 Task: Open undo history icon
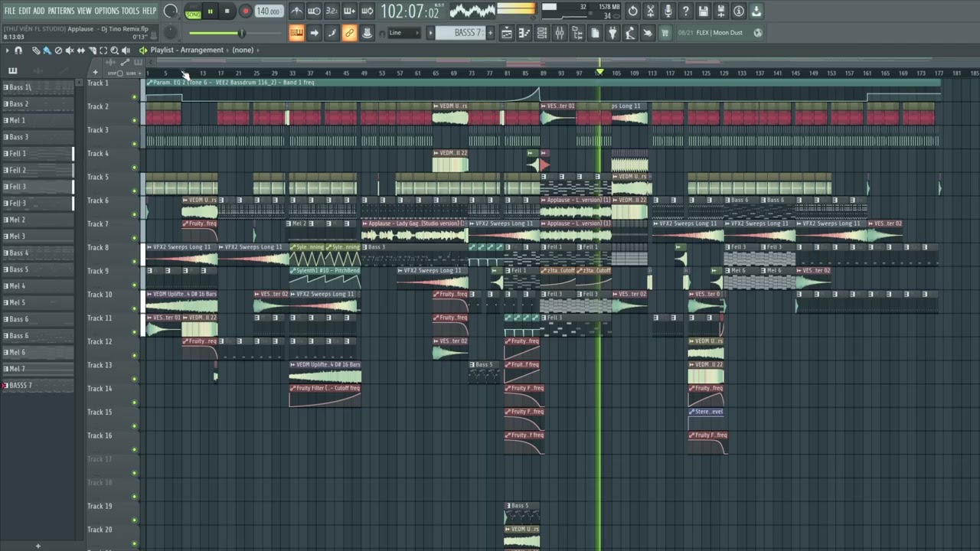(632, 11)
